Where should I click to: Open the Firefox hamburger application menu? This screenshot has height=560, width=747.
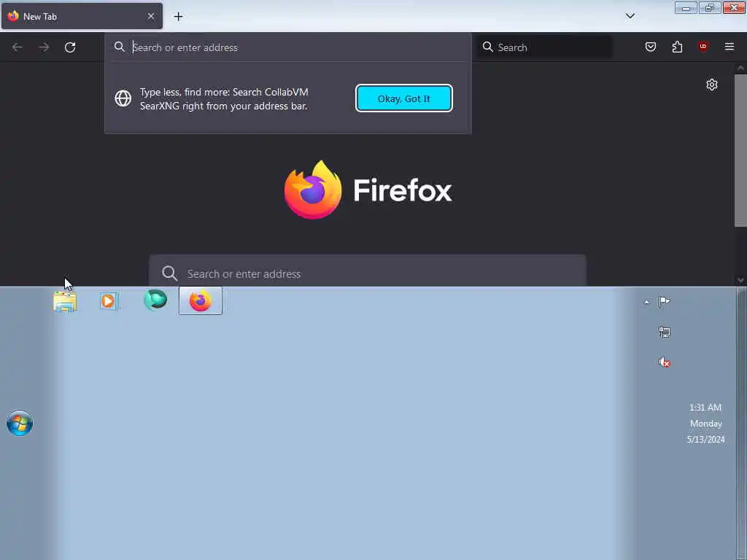[x=729, y=46]
